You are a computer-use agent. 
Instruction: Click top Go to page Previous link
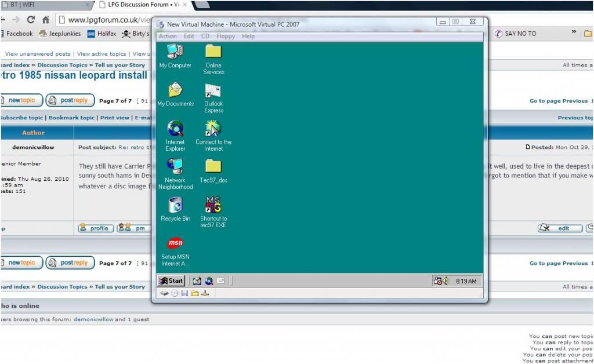click(559, 101)
